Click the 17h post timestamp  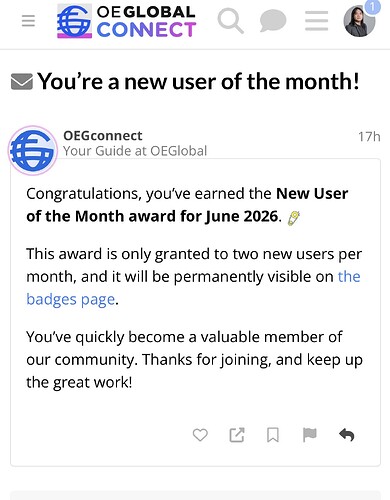click(369, 137)
